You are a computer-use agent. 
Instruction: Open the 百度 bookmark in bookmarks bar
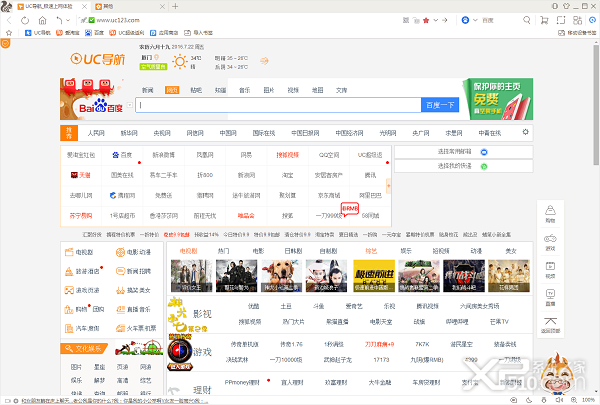(x=94, y=33)
